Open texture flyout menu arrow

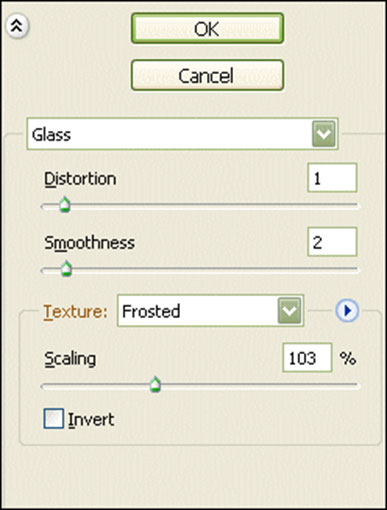pyautogui.click(x=347, y=311)
